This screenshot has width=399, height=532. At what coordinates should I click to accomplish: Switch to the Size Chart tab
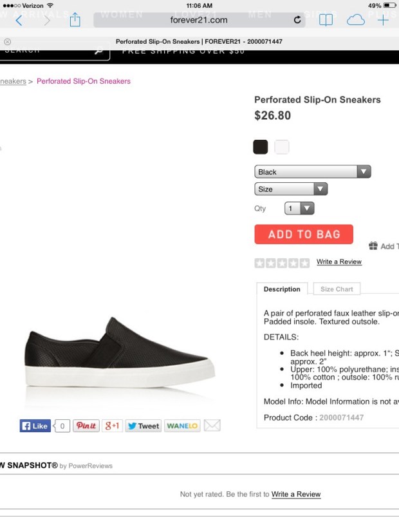tap(337, 289)
